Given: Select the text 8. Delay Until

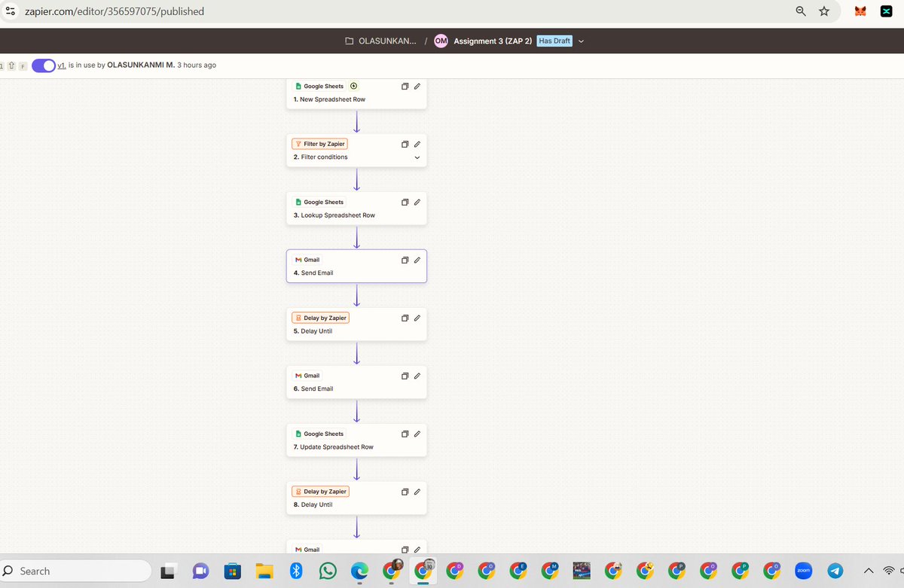Looking at the screenshot, I should (313, 505).
